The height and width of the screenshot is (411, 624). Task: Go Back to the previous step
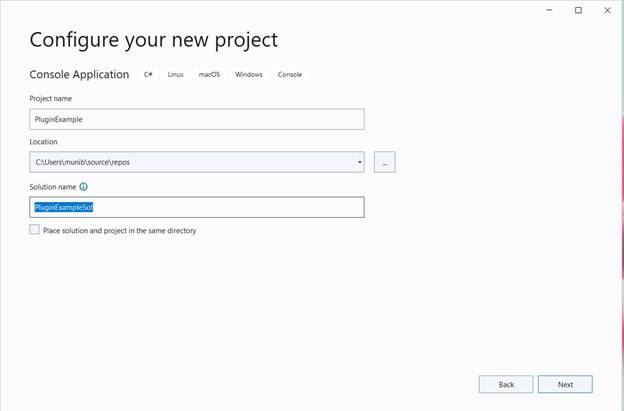(506, 384)
